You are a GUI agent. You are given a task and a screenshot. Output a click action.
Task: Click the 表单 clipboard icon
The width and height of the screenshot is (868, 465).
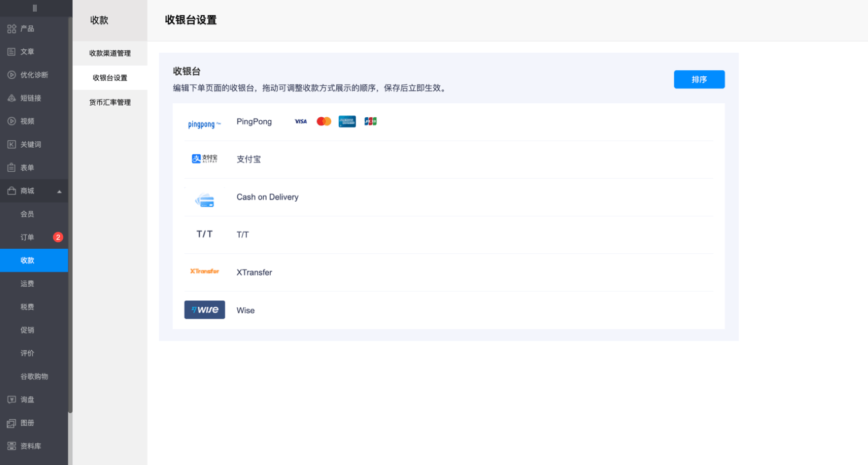pos(11,168)
